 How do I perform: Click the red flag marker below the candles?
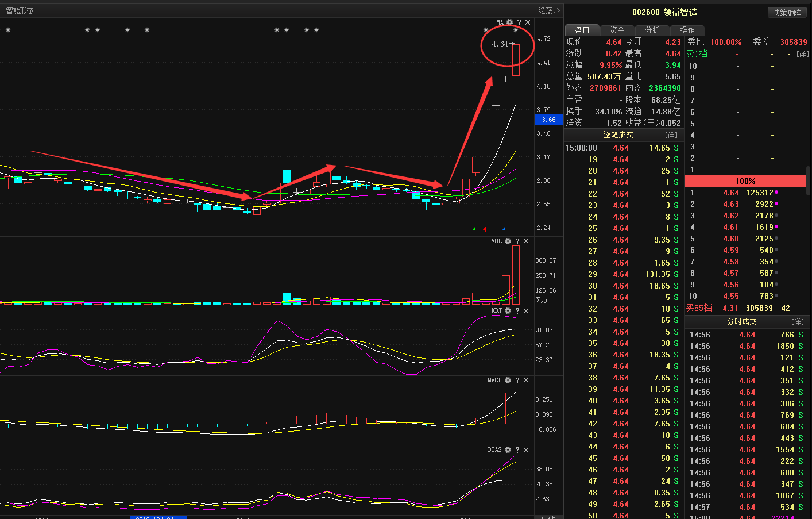[484, 229]
